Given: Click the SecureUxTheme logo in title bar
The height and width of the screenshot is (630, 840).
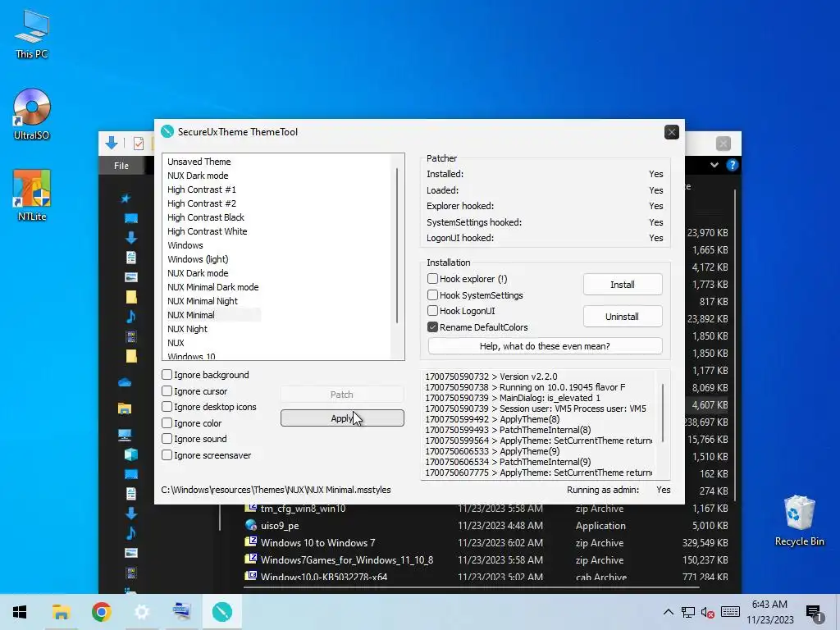Looking at the screenshot, I should pyautogui.click(x=167, y=131).
